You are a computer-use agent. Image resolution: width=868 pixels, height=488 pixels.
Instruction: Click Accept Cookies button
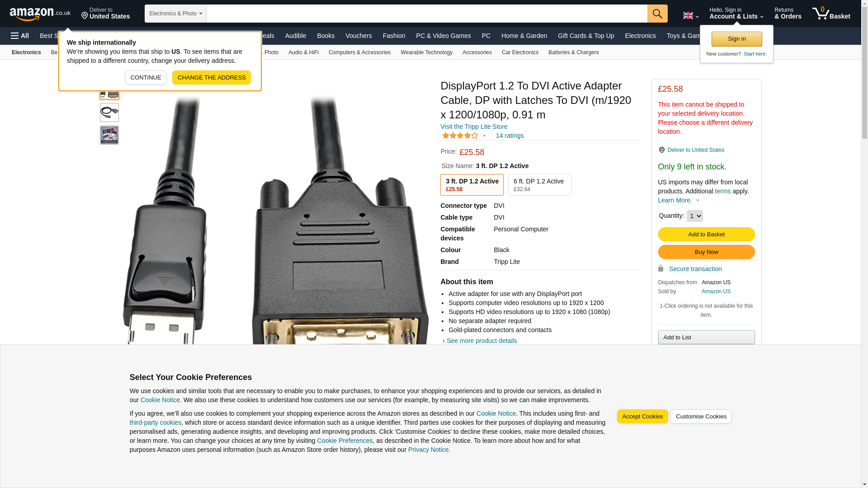click(642, 417)
